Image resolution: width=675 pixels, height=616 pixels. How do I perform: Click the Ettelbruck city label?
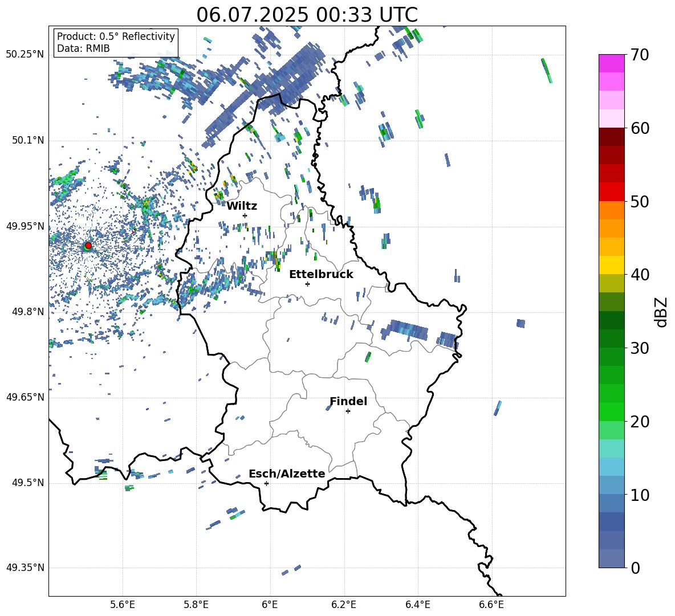point(321,275)
